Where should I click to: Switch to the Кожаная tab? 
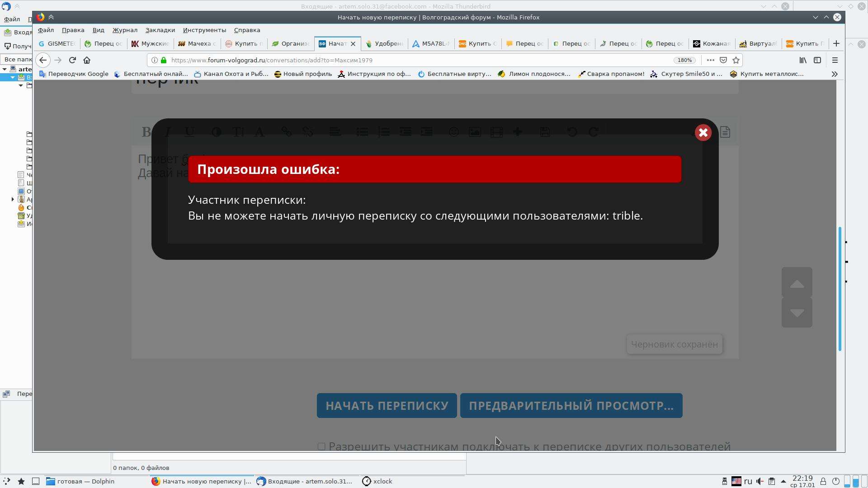tap(712, 43)
